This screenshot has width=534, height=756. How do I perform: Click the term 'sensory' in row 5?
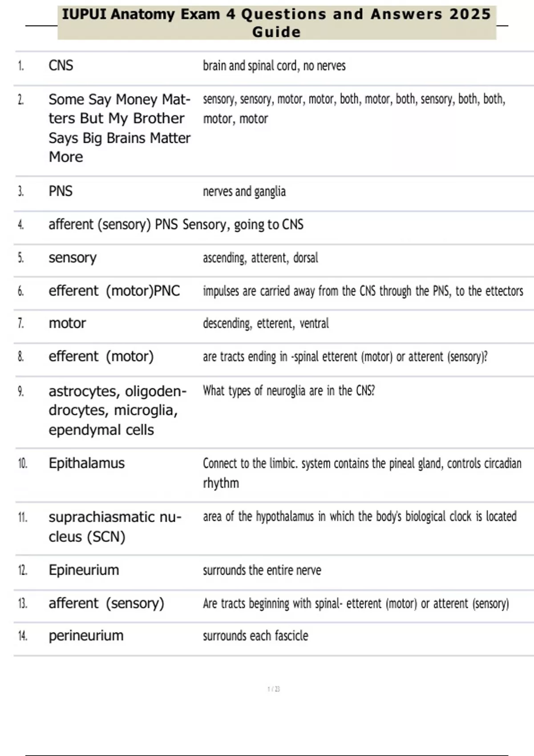pyautogui.click(x=73, y=258)
